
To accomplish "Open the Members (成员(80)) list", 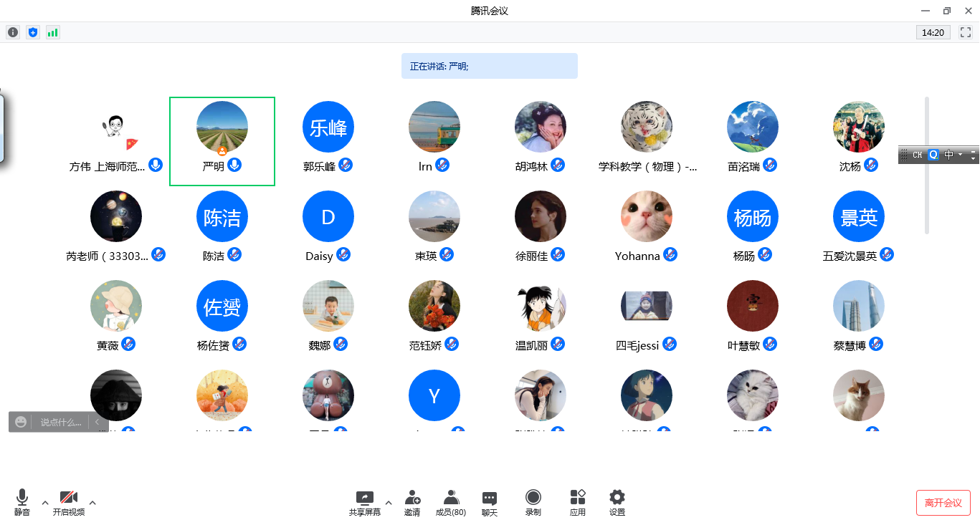I will click(x=451, y=501).
